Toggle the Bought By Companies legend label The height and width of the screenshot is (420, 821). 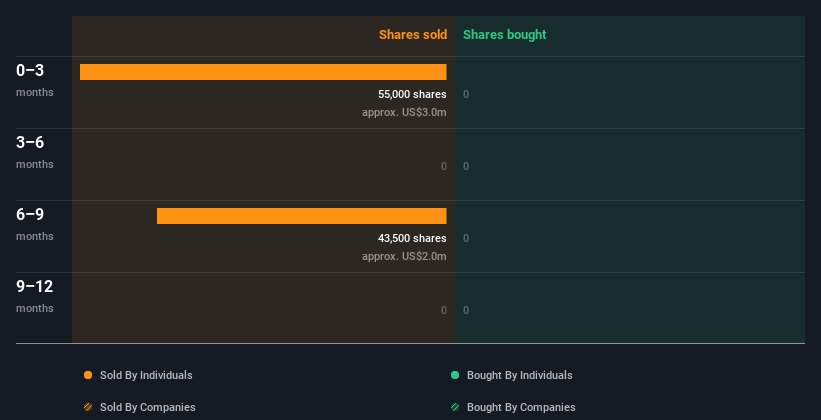pyautogui.click(x=521, y=407)
